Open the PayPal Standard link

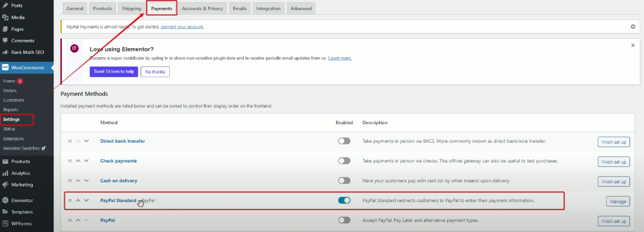pos(118,200)
